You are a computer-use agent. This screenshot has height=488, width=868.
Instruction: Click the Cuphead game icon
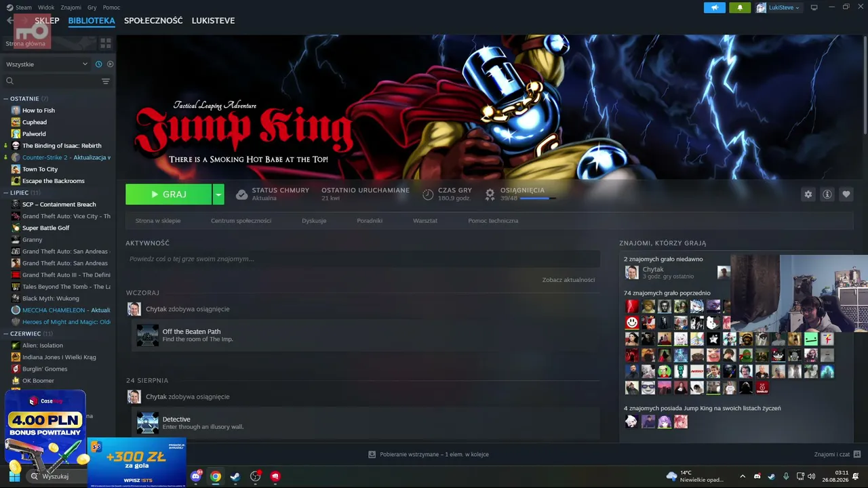coord(16,122)
